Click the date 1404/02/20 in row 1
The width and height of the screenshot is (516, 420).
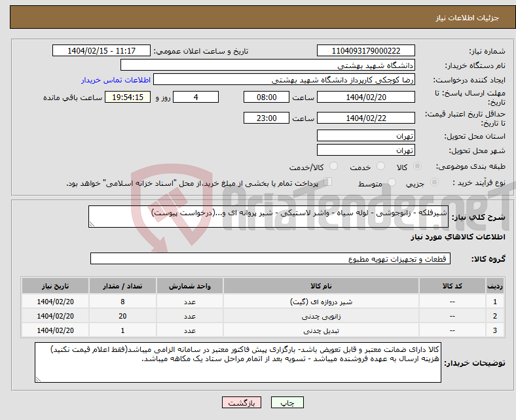[55, 302]
